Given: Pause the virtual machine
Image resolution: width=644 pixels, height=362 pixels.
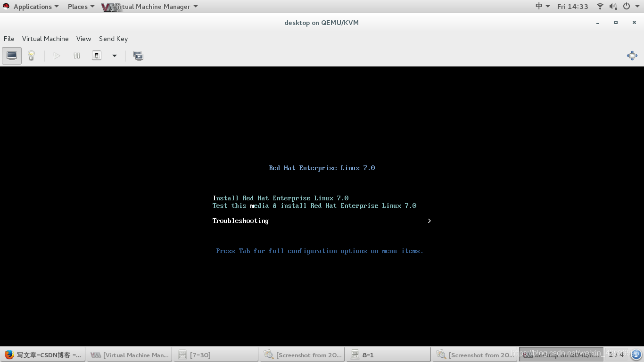Looking at the screenshot, I should [x=77, y=56].
